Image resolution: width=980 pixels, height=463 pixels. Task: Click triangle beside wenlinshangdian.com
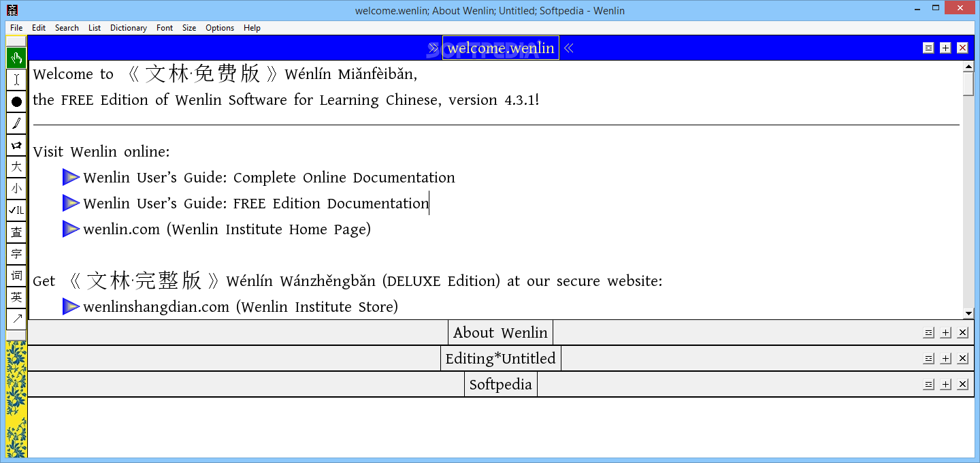click(x=71, y=307)
